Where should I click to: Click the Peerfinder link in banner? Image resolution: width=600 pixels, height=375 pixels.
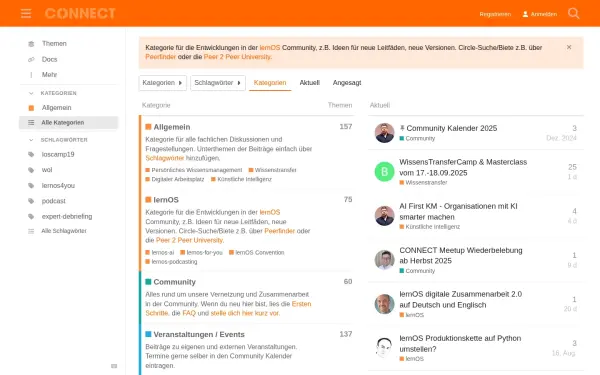point(161,57)
